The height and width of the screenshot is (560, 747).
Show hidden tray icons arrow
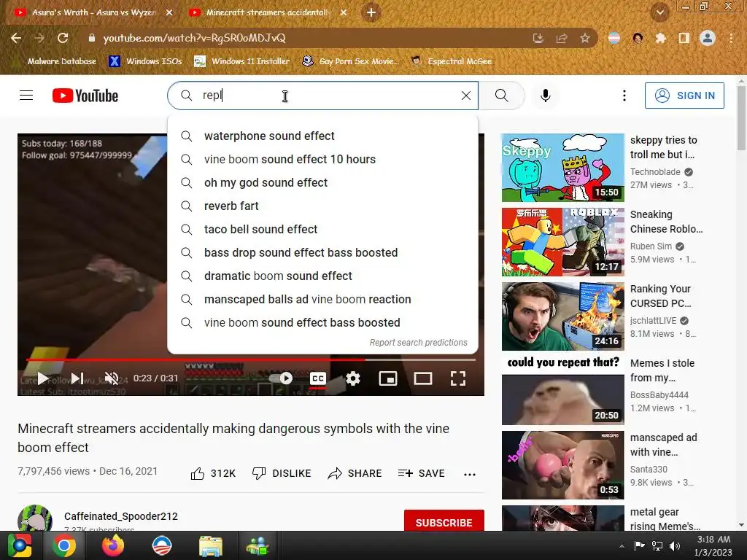tap(622, 546)
